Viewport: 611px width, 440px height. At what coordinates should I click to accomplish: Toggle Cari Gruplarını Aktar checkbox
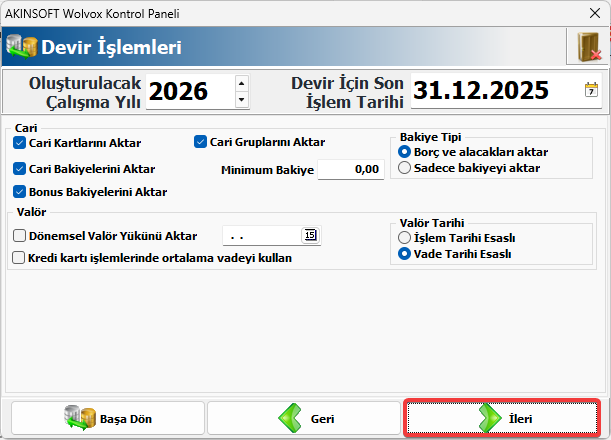[200, 142]
